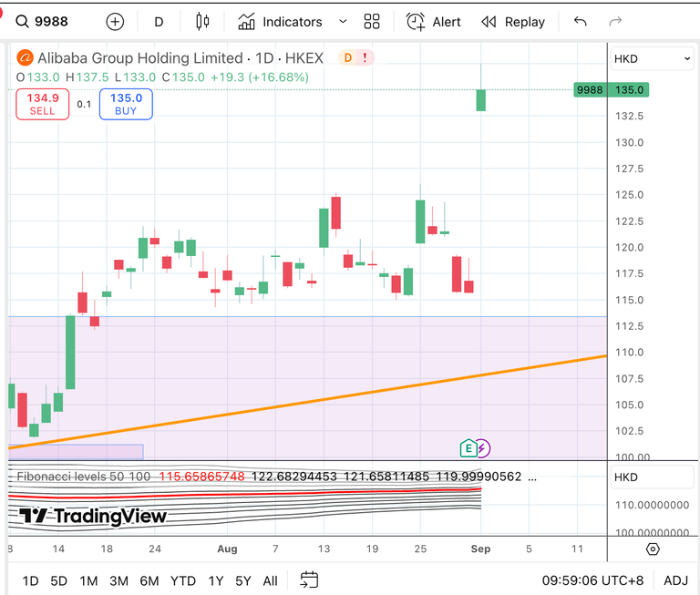Screen dimensions: 700x595
Task: Click the latest green candle at 135
Action: pyautogui.click(x=481, y=100)
